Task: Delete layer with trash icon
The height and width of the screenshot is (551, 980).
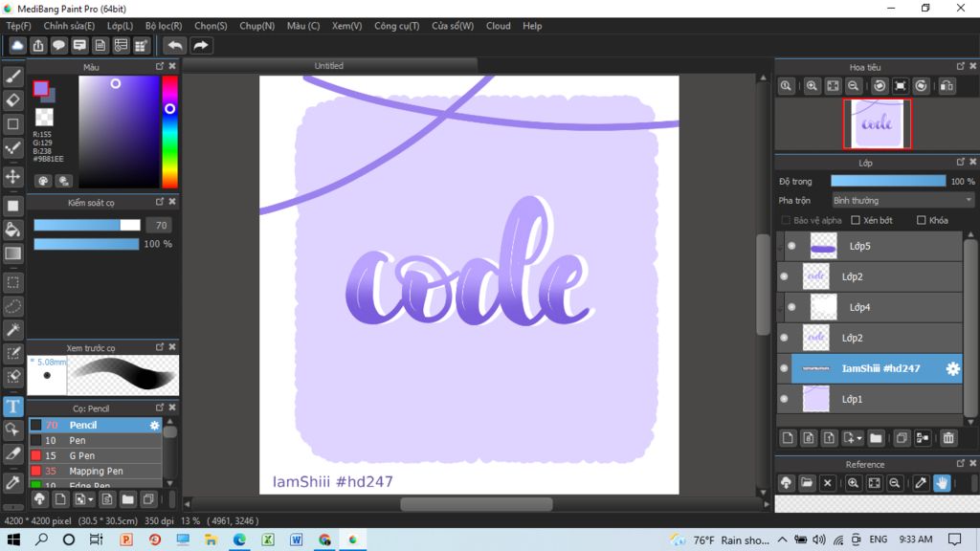Action: pyautogui.click(x=948, y=438)
